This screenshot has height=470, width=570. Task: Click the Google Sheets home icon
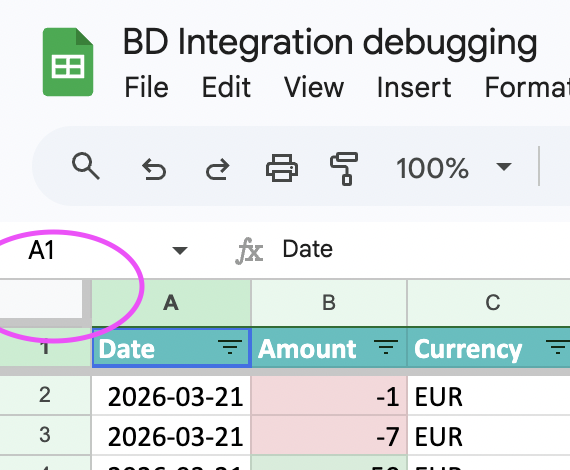(x=68, y=62)
